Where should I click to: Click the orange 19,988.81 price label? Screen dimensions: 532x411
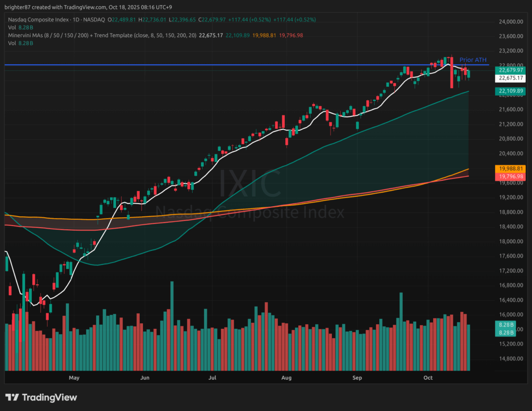(x=510, y=169)
